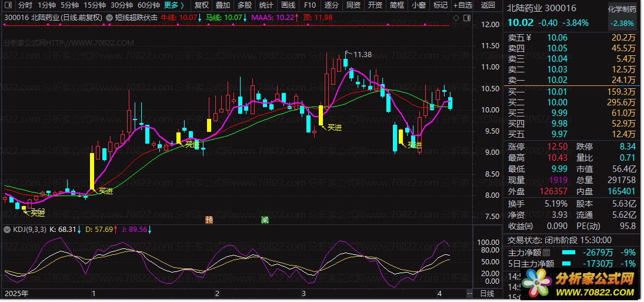This screenshot has width=644, height=302.
Task: Open the 小窗 mini window
Action: coord(419,5)
